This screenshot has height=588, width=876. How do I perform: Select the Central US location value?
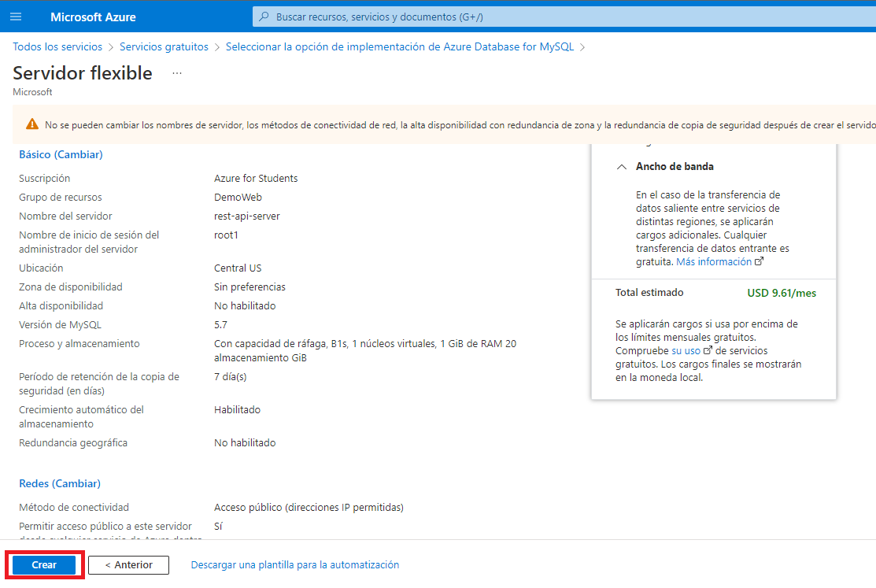238,268
